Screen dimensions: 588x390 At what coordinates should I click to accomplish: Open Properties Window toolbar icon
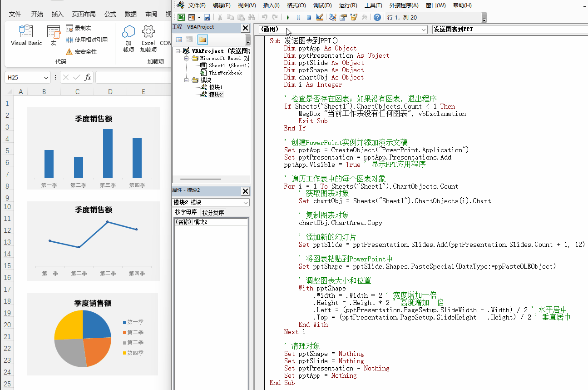coord(343,17)
